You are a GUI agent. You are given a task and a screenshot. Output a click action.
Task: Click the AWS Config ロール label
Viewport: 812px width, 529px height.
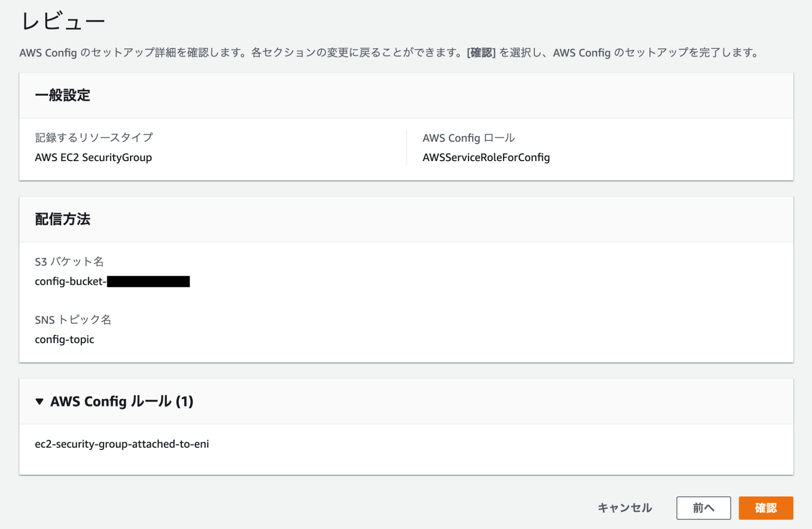click(469, 138)
